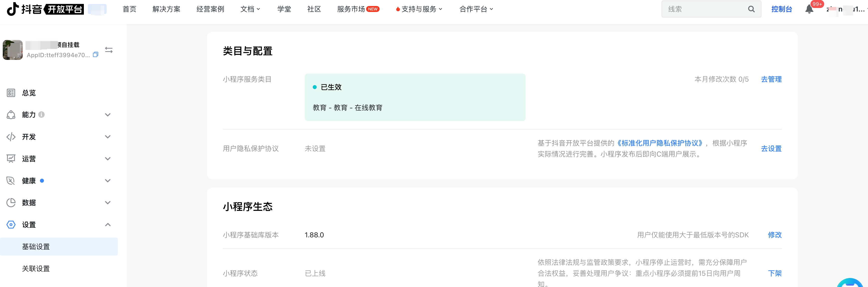Viewport: 868px width, 287px height.
Task: Click the mini program avatar thumbnail
Action: 13,50
